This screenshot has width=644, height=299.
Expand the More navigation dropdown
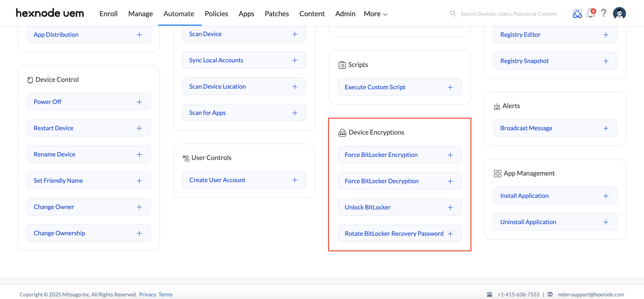point(375,14)
